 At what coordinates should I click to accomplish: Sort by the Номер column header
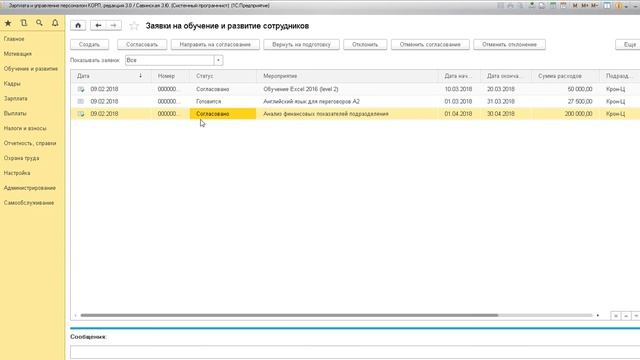click(170, 76)
